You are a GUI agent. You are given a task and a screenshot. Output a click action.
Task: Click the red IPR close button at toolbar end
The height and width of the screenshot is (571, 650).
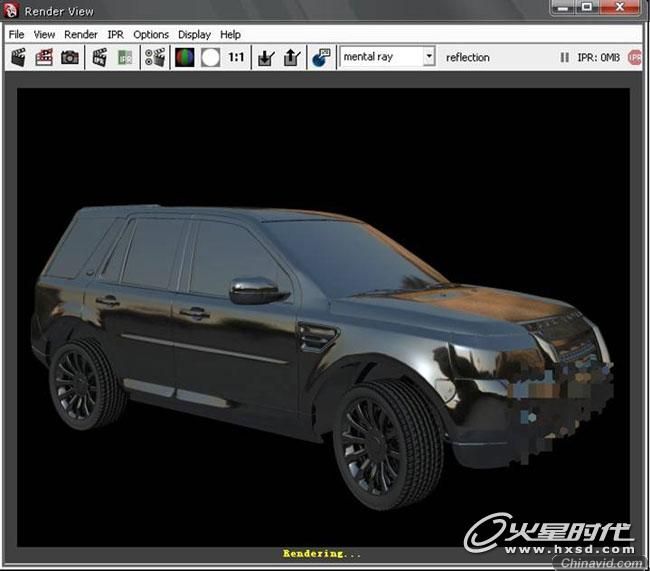point(634,57)
